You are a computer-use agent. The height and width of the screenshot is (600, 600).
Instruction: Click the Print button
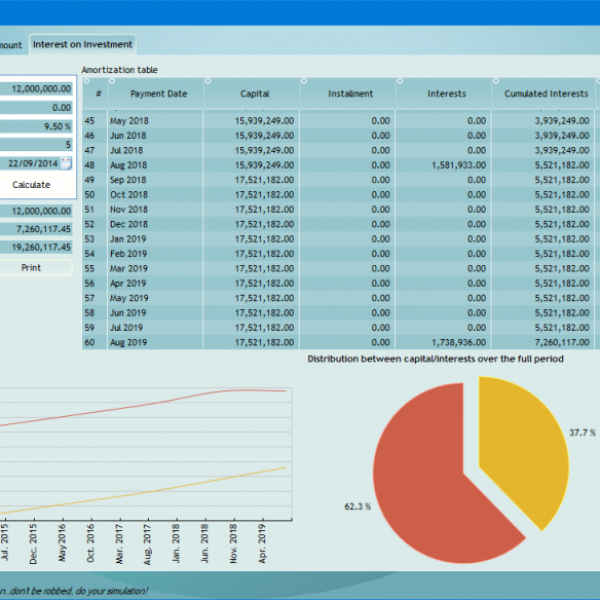(x=31, y=268)
